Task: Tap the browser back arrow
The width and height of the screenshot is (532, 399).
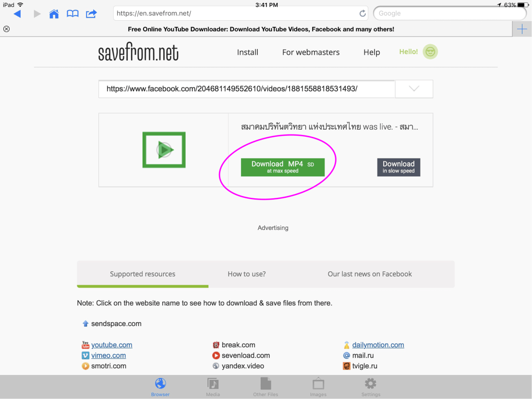Action: click(17, 14)
